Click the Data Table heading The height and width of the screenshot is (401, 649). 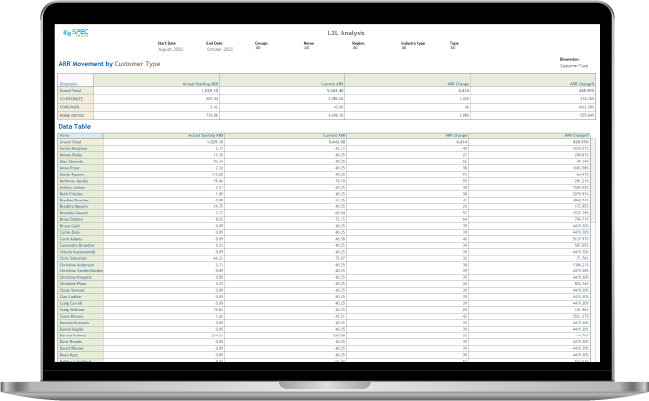(75, 127)
